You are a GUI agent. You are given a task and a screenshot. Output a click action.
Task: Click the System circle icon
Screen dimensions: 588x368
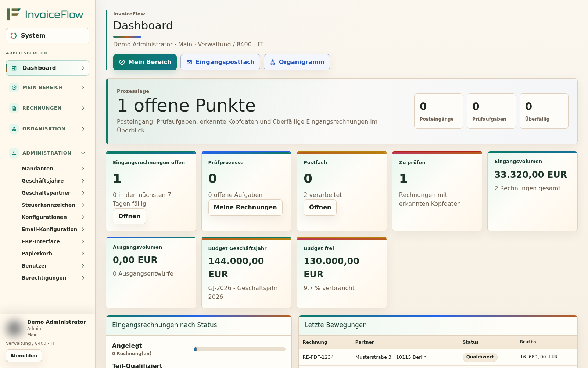[x=14, y=36]
